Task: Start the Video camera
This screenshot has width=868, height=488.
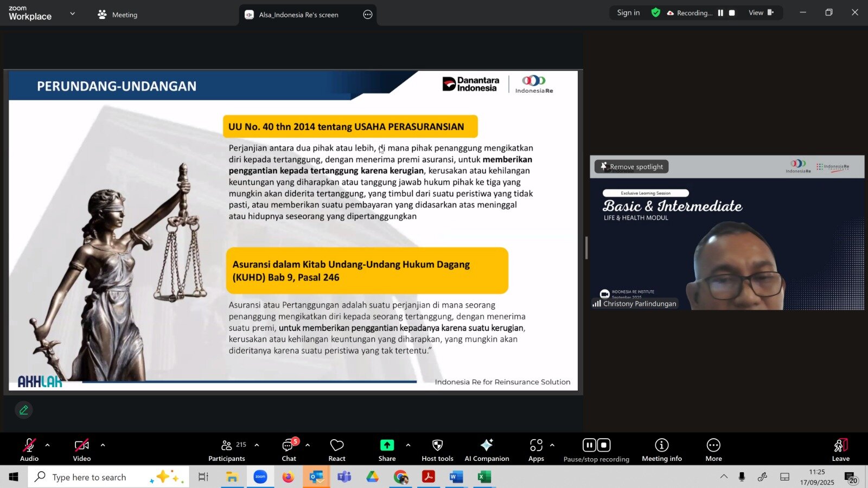Action: tap(82, 450)
